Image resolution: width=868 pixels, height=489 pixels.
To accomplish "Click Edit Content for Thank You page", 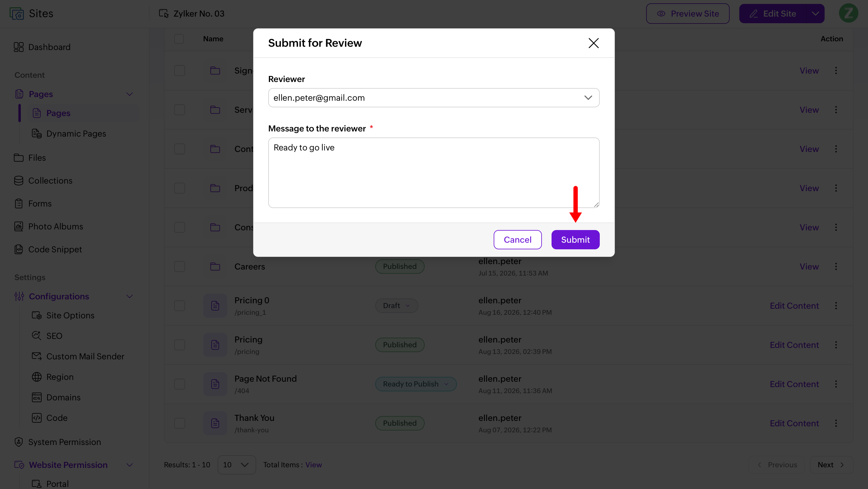I will click(794, 423).
